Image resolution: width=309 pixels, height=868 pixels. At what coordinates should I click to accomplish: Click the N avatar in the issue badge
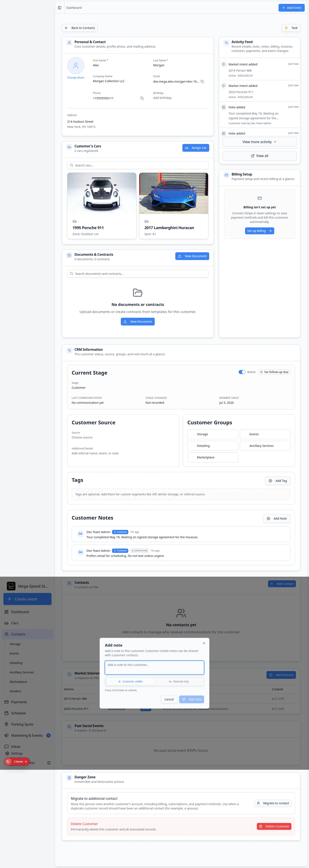click(x=8, y=762)
